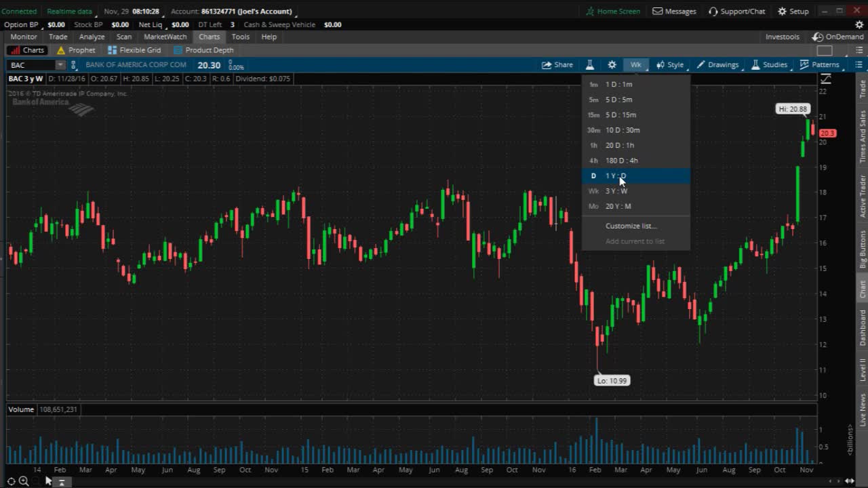Image resolution: width=868 pixels, height=488 pixels.
Task: Open the flask icon next to Share
Action: 590,65
